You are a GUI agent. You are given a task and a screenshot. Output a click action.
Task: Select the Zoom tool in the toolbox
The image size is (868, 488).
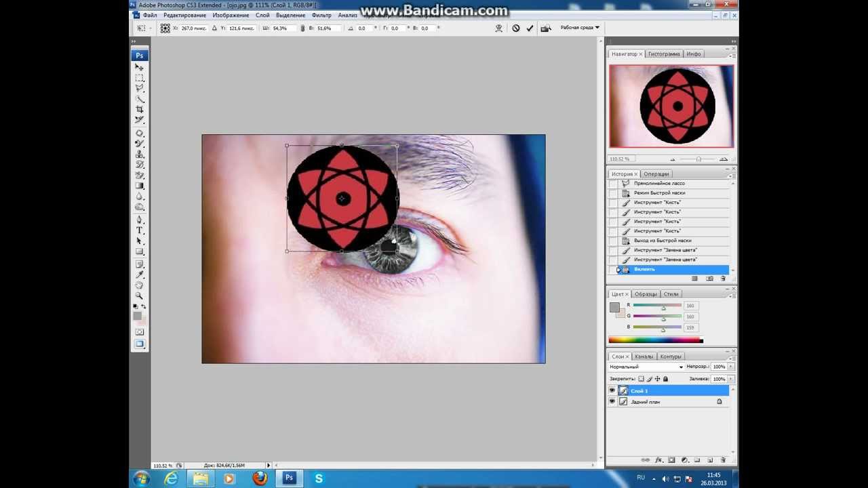point(140,296)
